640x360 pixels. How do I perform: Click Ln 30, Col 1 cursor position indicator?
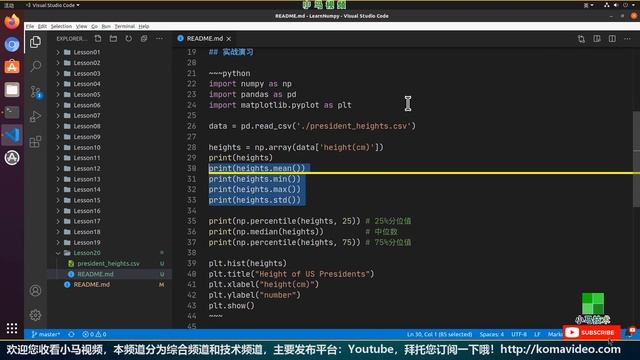tap(439, 334)
